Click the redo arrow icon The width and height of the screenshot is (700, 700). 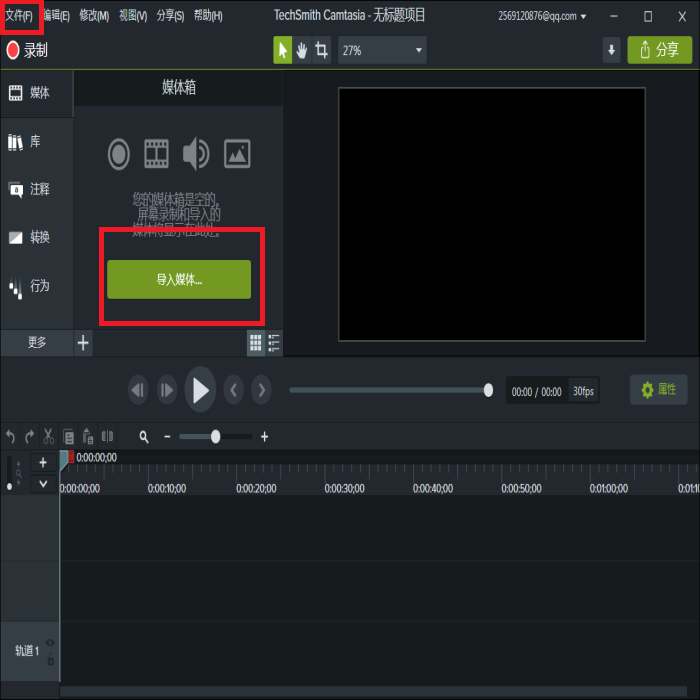click(29, 436)
